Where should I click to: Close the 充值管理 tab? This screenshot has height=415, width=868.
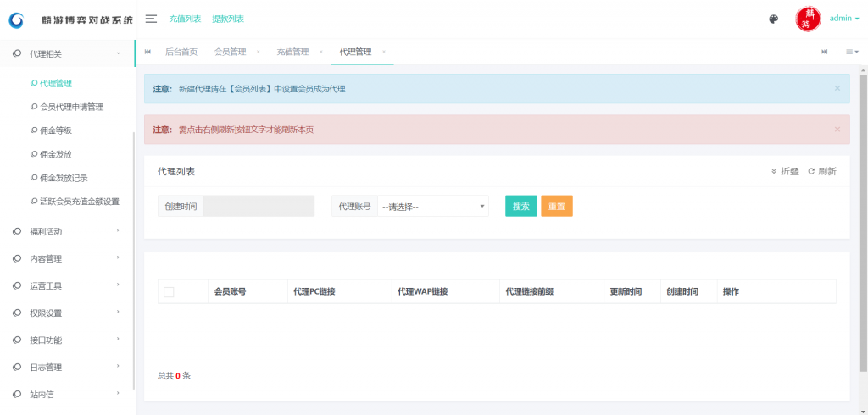tap(320, 52)
